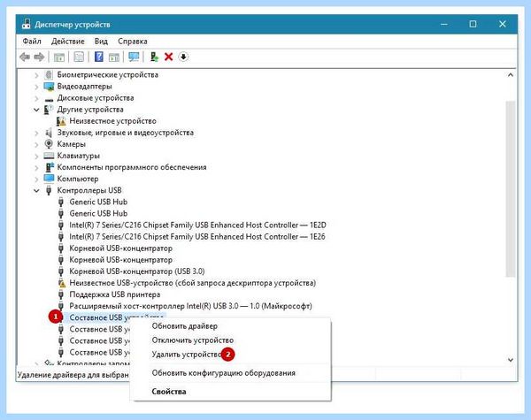531x420 pixels.
Task: Select USB Enhanced Host Controller 1E2D
Action: [x=197, y=225]
